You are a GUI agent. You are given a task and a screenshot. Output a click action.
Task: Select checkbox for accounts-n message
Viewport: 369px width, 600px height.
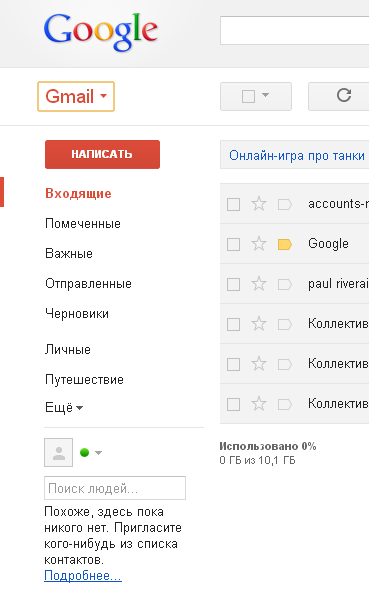pyautogui.click(x=233, y=204)
